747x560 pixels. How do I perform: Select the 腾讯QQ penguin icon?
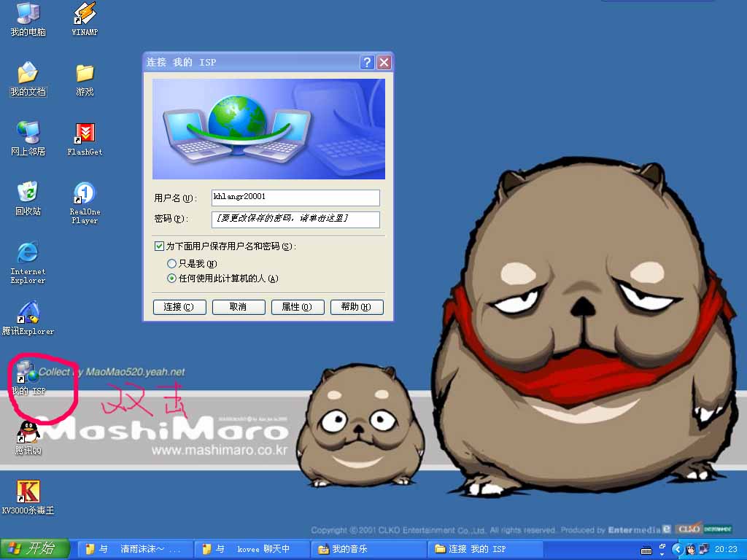click(x=28, y=438)
